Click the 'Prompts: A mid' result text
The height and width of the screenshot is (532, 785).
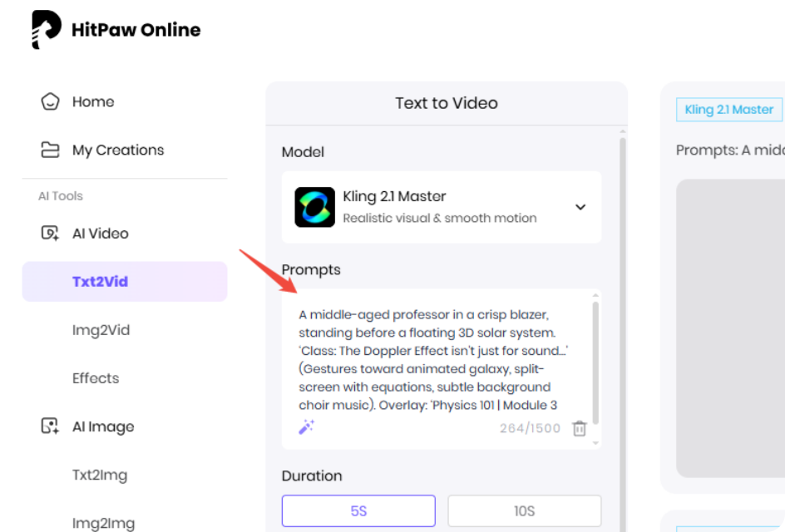[730, 150]
